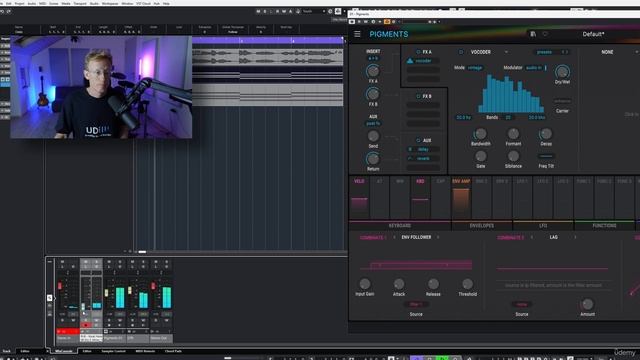Click the Formant knob
640x360 pixels.
513,134
